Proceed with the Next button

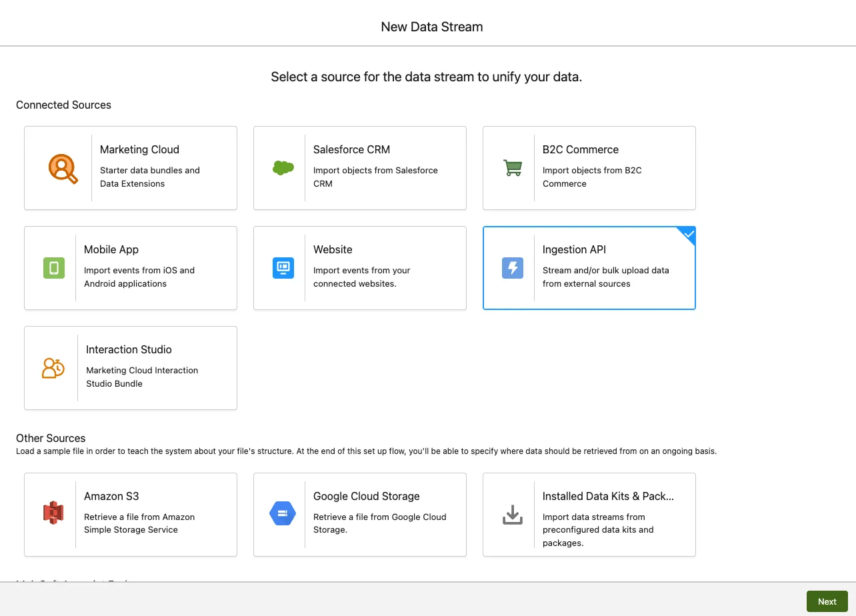coord(827,601)
